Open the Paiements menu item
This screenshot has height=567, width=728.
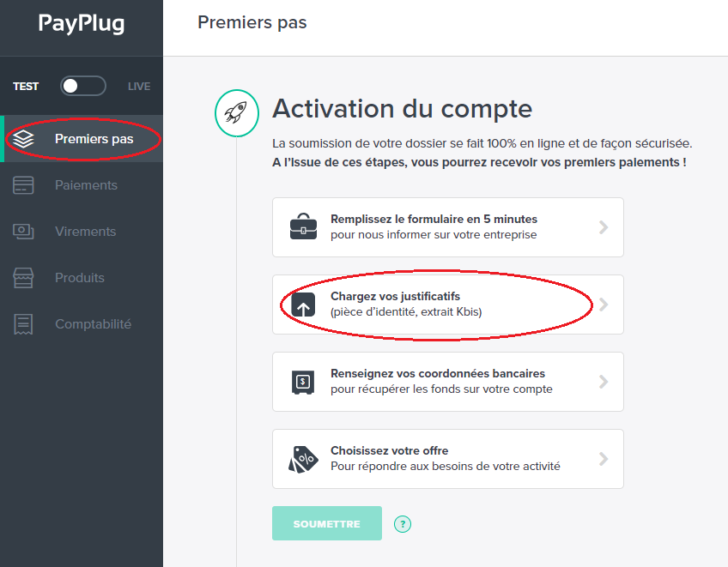pos(82,185)
